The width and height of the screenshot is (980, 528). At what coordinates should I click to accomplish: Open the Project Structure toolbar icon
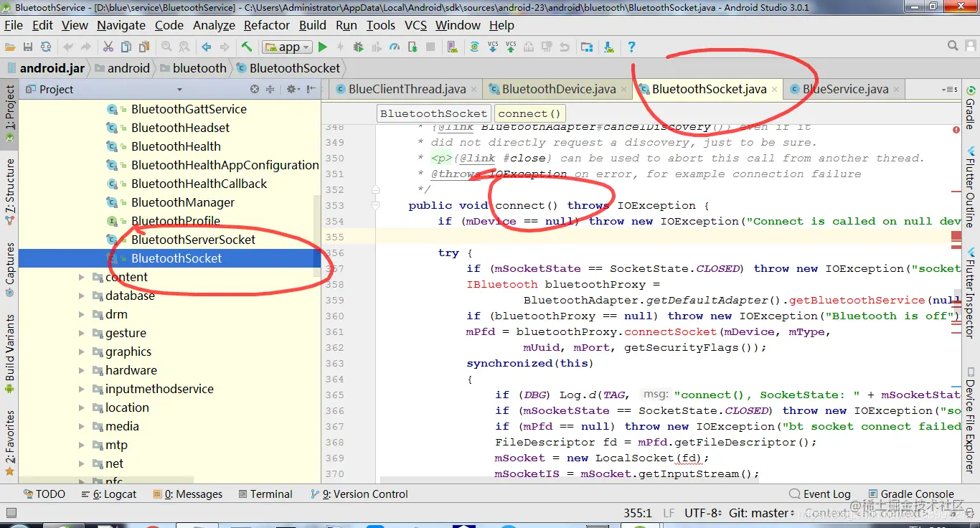587,47
